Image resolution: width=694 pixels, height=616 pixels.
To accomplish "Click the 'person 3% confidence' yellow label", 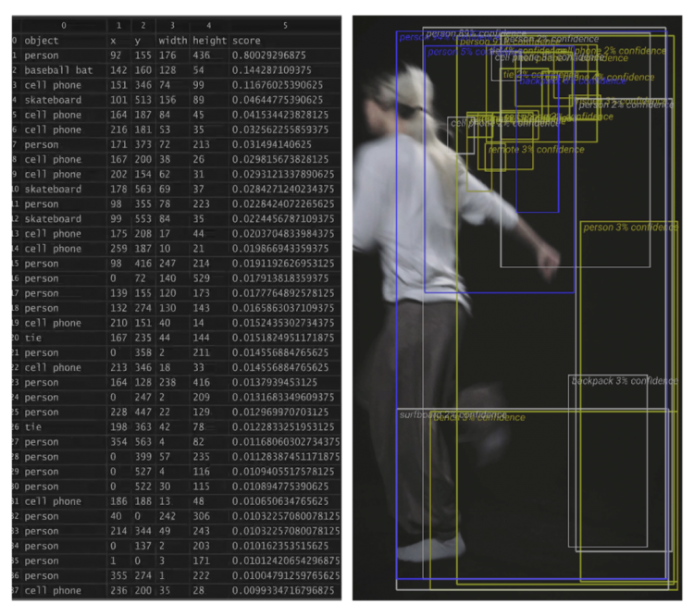I will [630, 228].
